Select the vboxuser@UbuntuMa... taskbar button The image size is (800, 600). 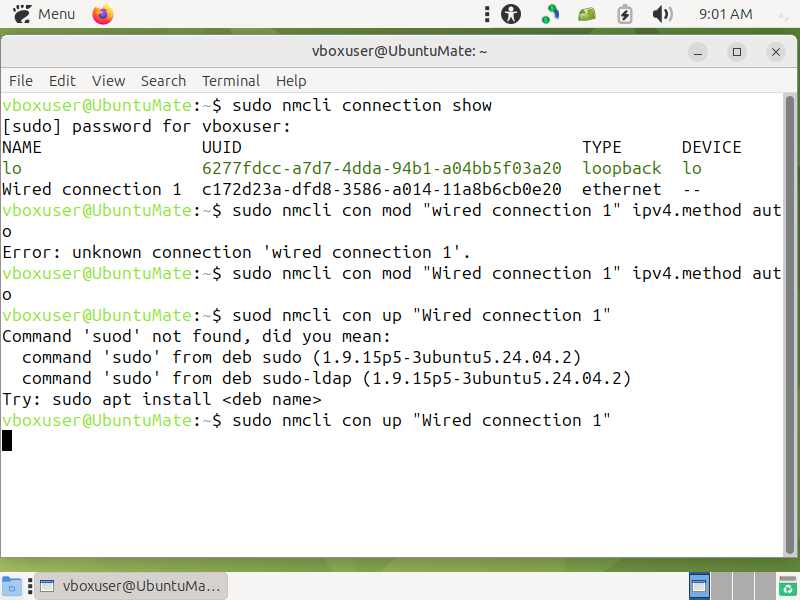click(131, 586)
